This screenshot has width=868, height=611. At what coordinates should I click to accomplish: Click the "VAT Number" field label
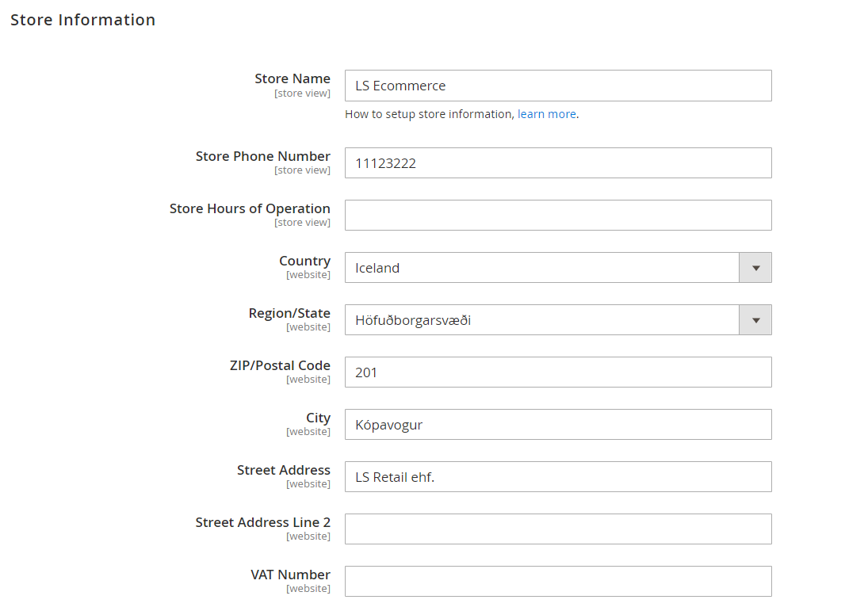point(290,575)
